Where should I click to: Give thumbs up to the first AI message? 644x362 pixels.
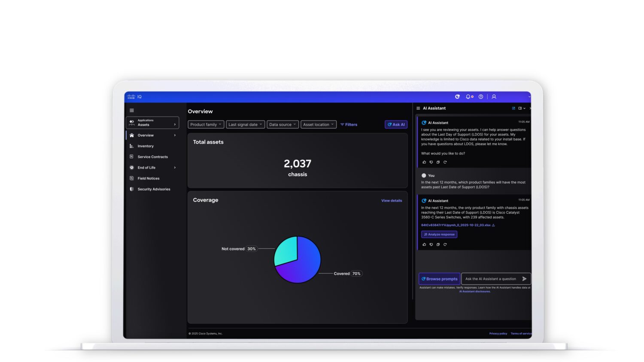point(425,162)
